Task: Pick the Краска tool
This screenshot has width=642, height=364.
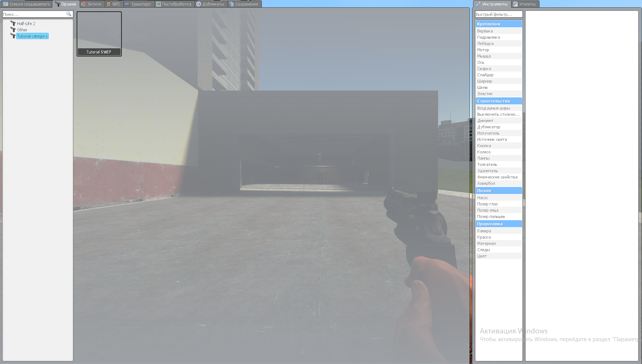Action: [x=499, y=237]
